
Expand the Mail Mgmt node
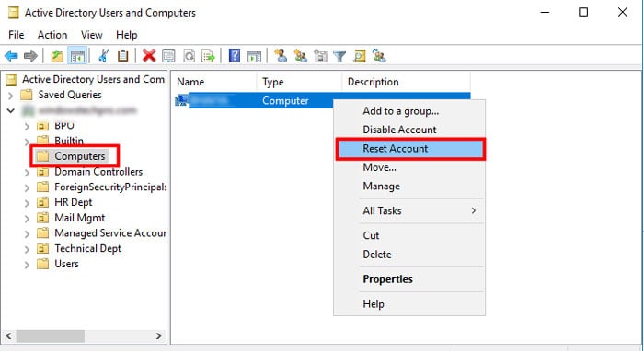pyautogui.click(x=27, y=219)
